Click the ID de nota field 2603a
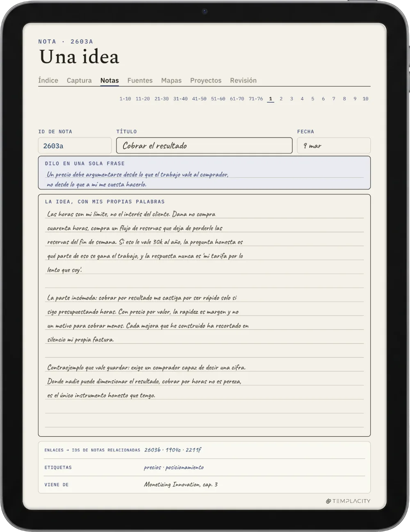 (x=75, y=146)
